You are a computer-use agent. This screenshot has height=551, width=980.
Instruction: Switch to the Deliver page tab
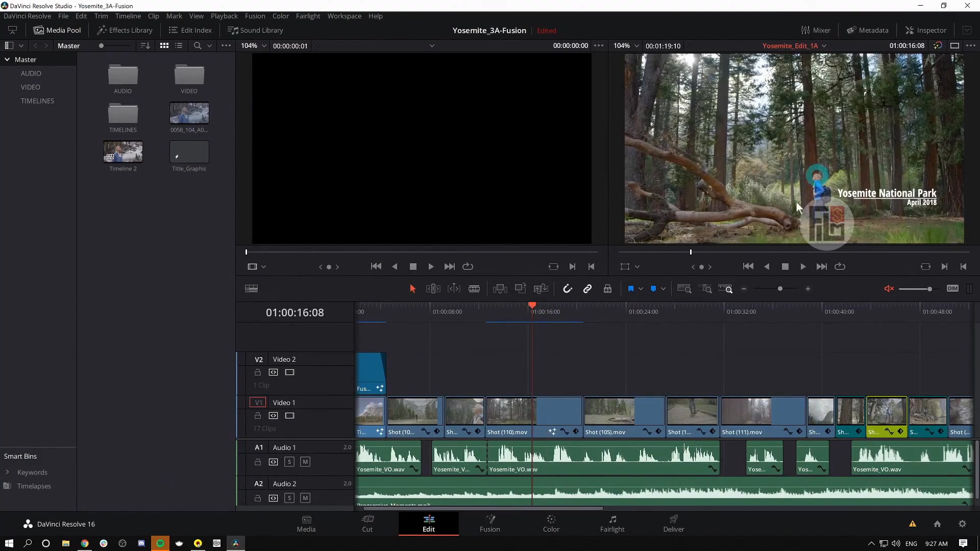tap(674, 524)
